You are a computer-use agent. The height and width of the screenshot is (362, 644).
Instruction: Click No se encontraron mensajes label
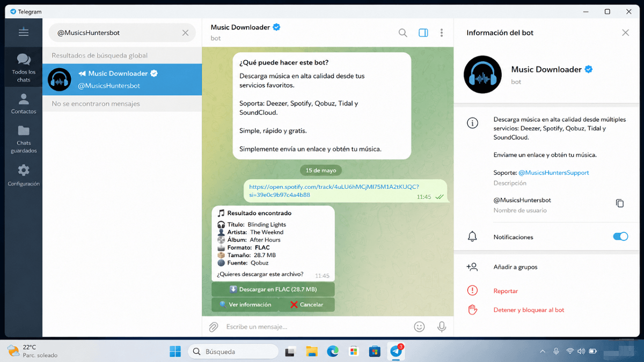pyautogui.click(x=96, y=104)
